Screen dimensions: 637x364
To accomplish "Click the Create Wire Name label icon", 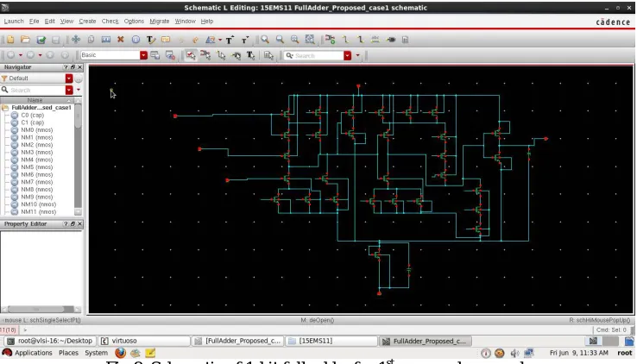I will [x=375, y=40].
